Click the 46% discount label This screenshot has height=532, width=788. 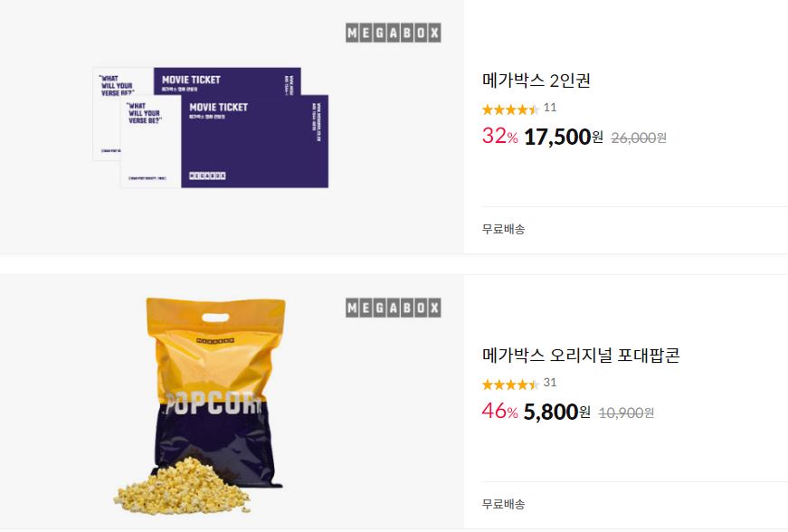click(500, 412)
